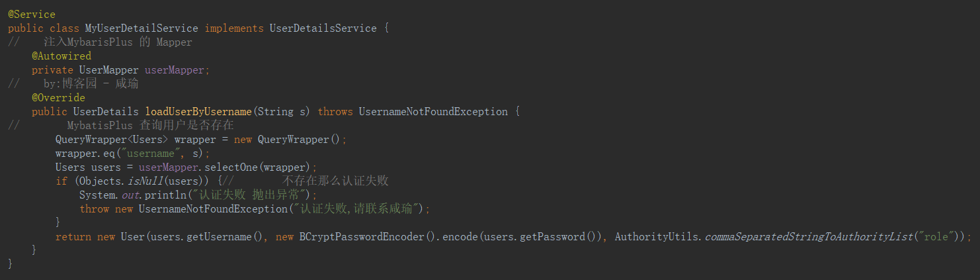This screenshot has height=280, width=980.
Task: Click the UserMapper type in field declaration
Action: point(108,70)
